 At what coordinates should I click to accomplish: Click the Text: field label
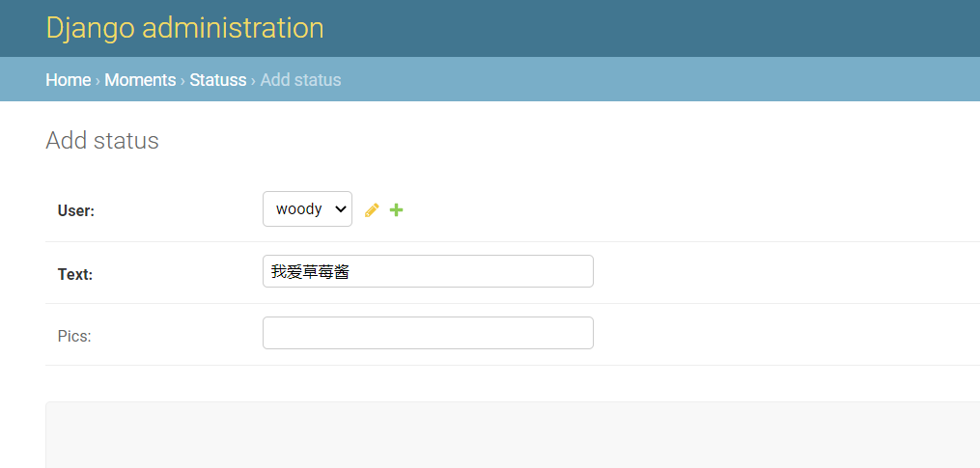[x=75, y=274]
